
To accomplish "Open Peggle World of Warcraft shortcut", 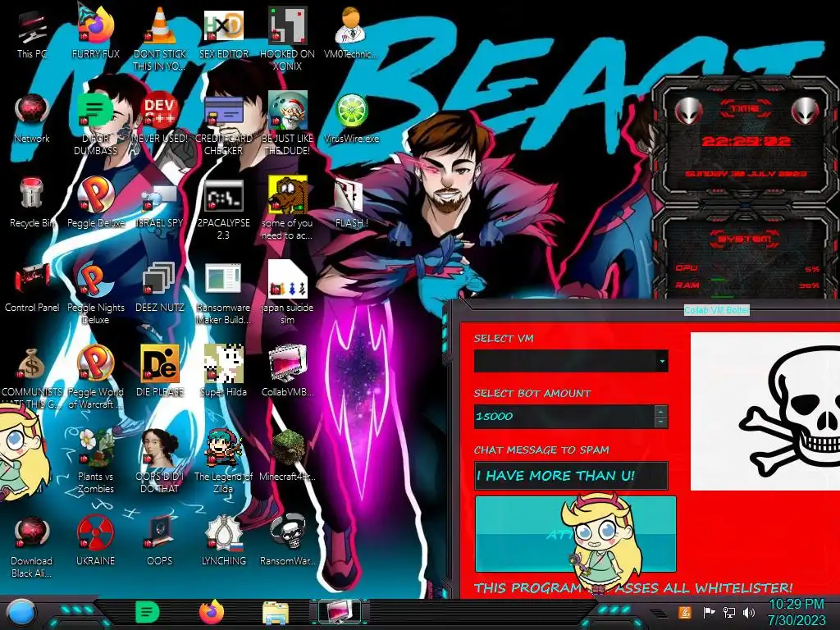I will pos(95,377).
